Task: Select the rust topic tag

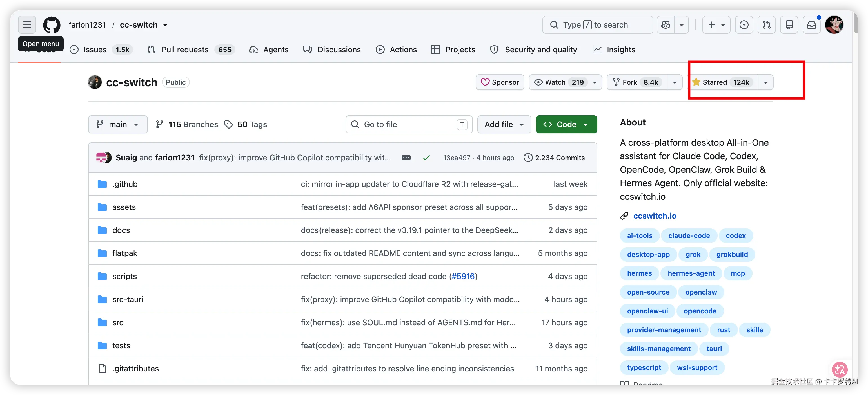Action: tap(724, 330)
